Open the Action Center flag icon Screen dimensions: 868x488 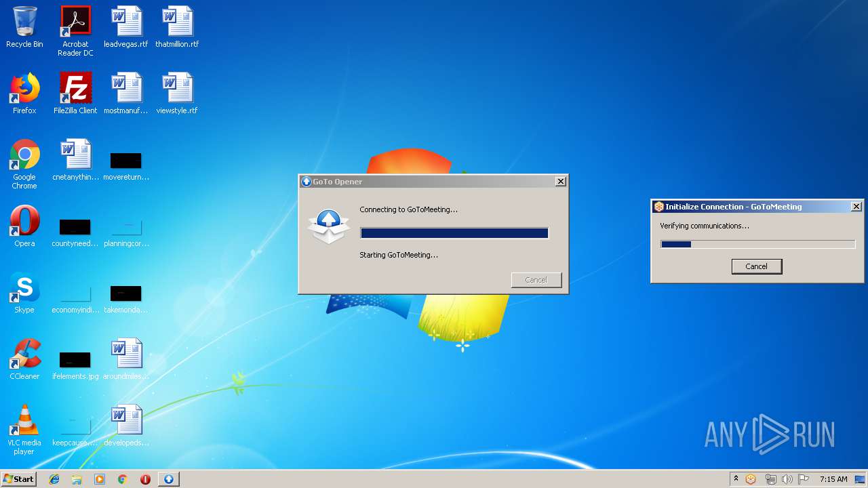click(x=804, y=479)
